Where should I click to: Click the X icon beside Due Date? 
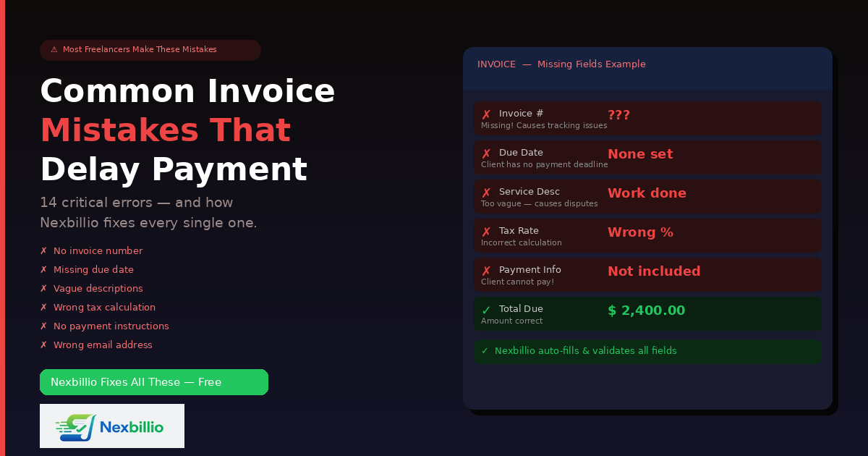486,153
